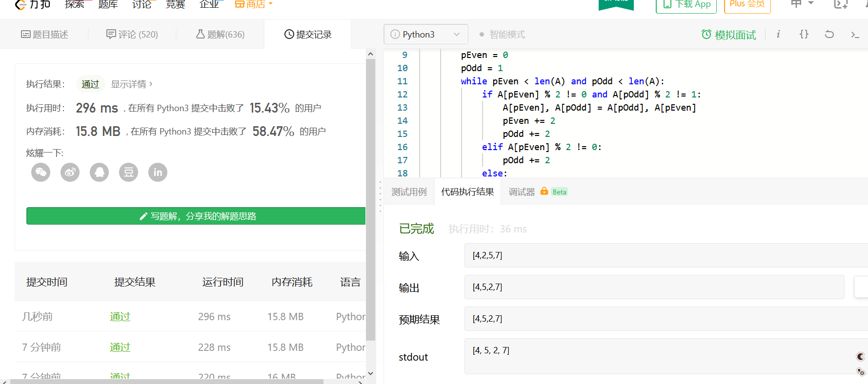Open the Python3 language dropdown
Image resolution: width=868 pixels, height=384 pixels.
426,34
